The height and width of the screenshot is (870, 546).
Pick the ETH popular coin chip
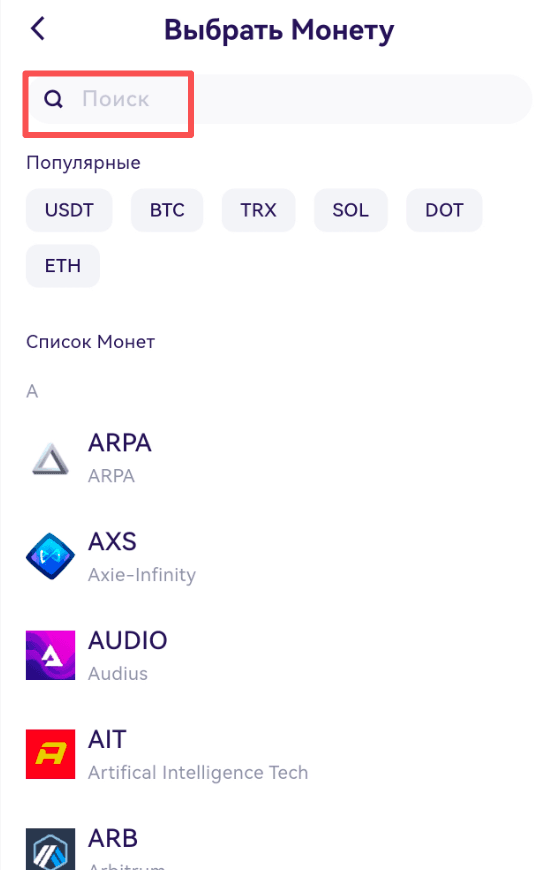[63, 265]
